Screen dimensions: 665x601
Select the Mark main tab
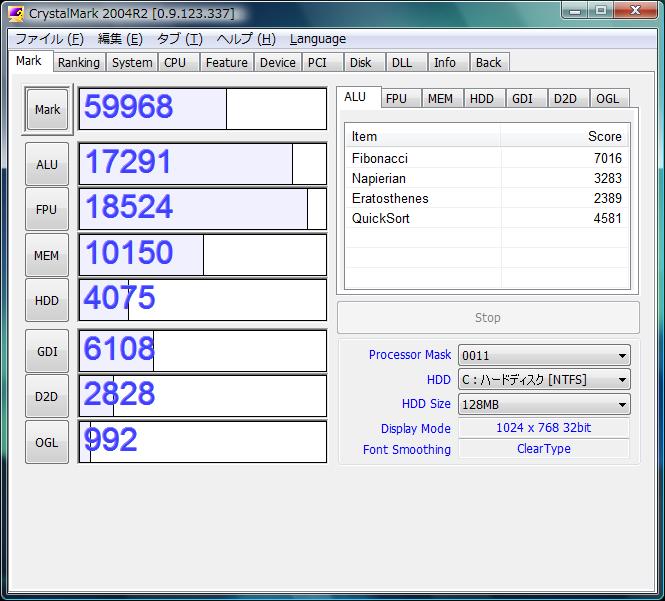click(x=29, y=61)
